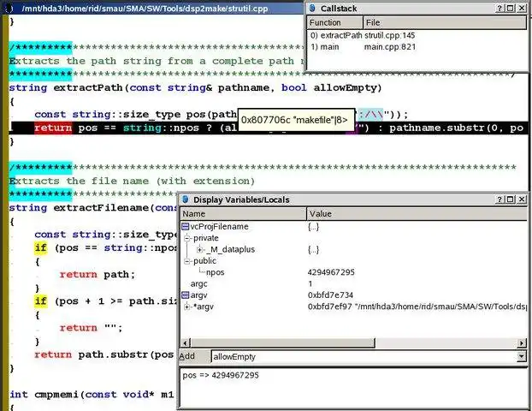Click the 'Extracts the path string' comment
This screenshot has height=411, width=532.
[157, 61]
